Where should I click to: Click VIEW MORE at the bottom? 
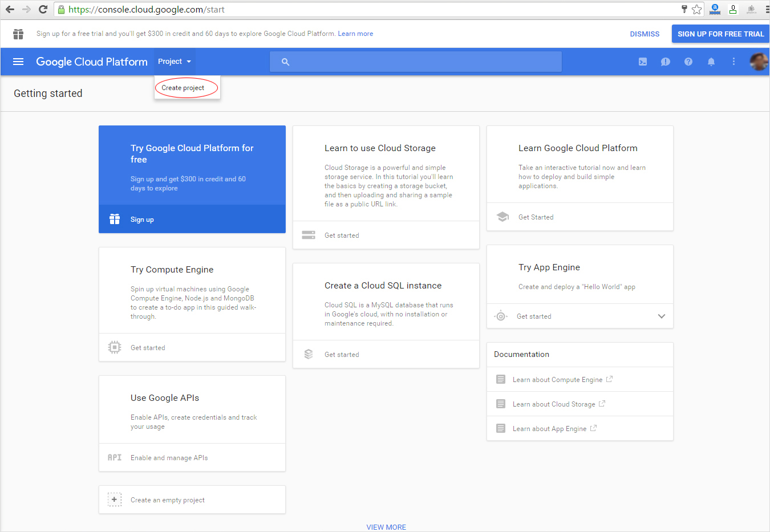click(386, 527)
